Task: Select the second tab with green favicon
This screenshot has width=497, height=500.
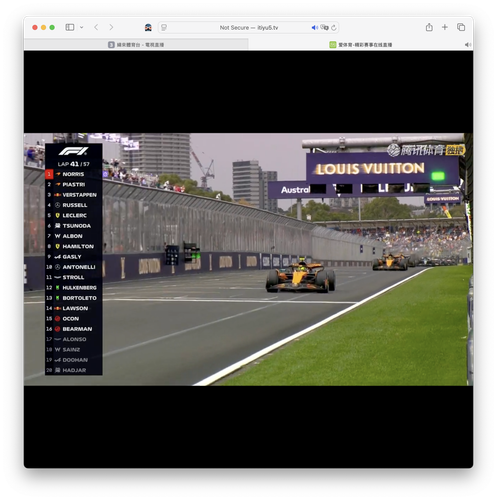Action: 361,45
